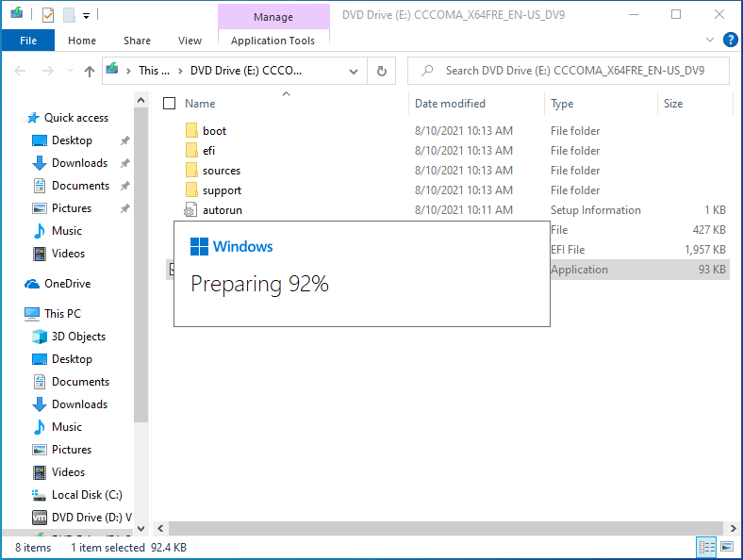The image size is (743, 560).
Task: Refresh the current folder view
Action: point(382,71)
